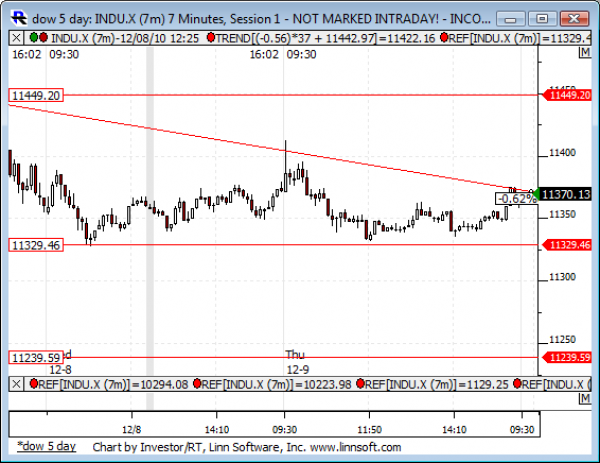
Task: Click REF value 1129.25 text in lower pane
Action: (x=437, y=384)
